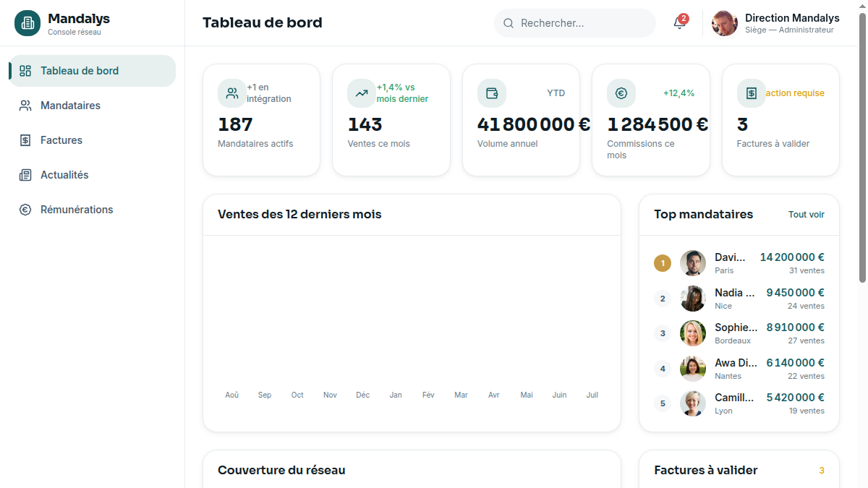
Task: Click the receipt icon on Factures à valider card
Action: pos(752,93)
